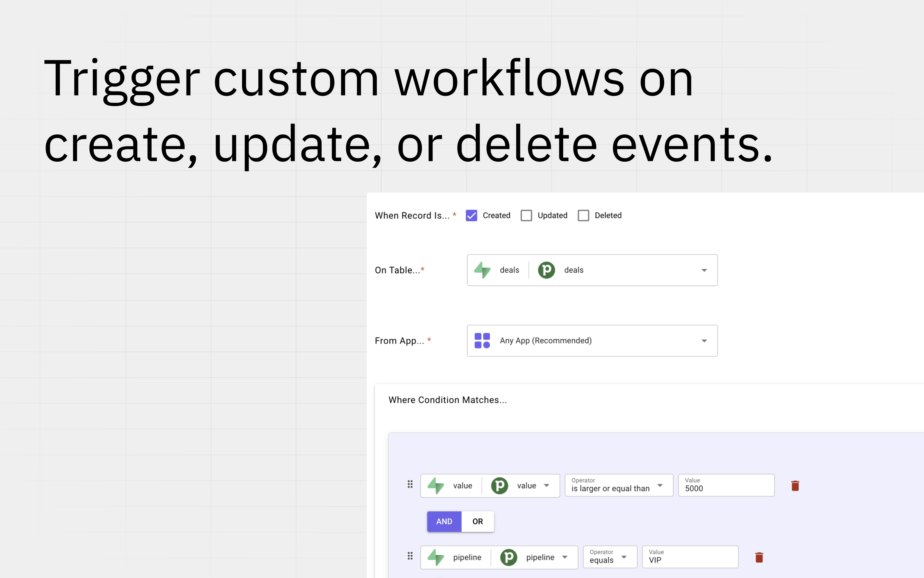This screenshot has width=924, height=578.
Task: Click the 'On Table...' label
Action: 397,270
